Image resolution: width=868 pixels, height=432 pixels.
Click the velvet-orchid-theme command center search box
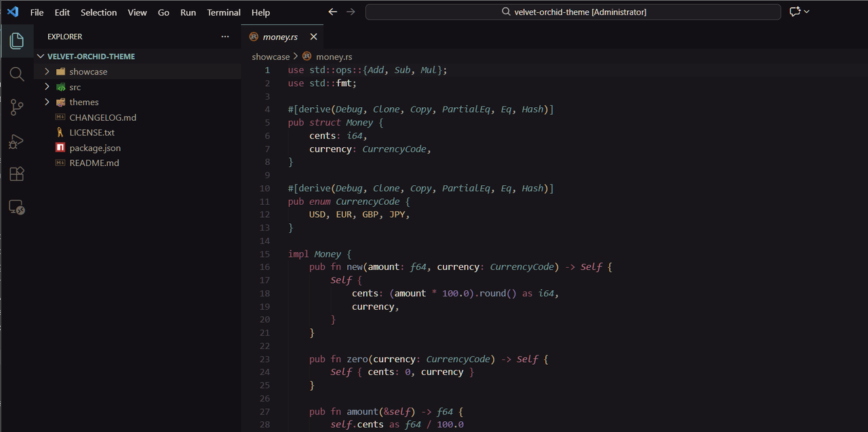[573, 12]
